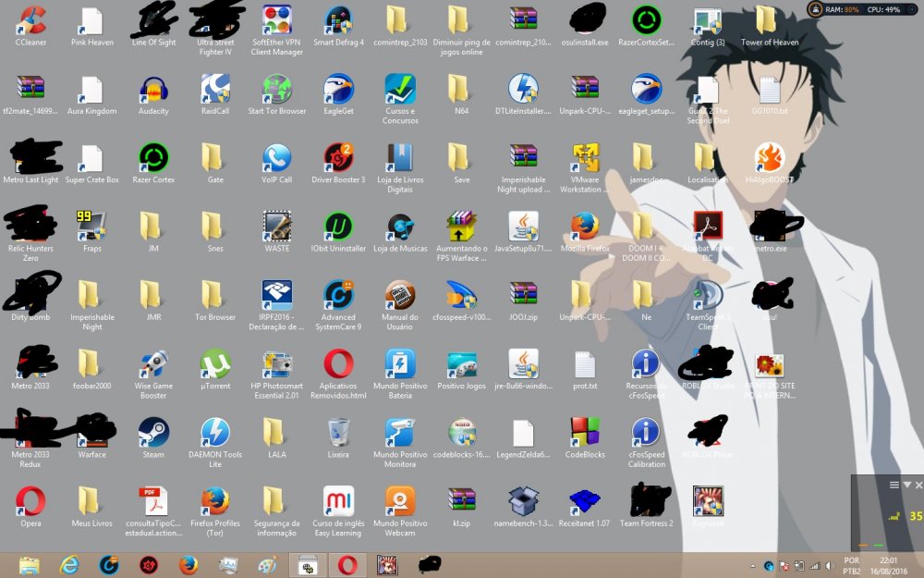Open the CCleaner desktop shortcut
This screenshot has height=578, width=924.
tap(30, 20)
